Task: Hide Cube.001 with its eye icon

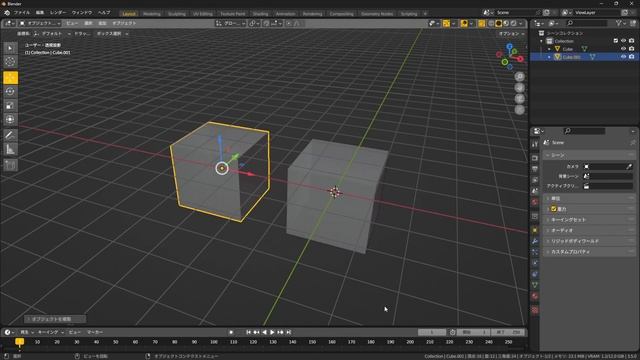Action: [623, 57]
